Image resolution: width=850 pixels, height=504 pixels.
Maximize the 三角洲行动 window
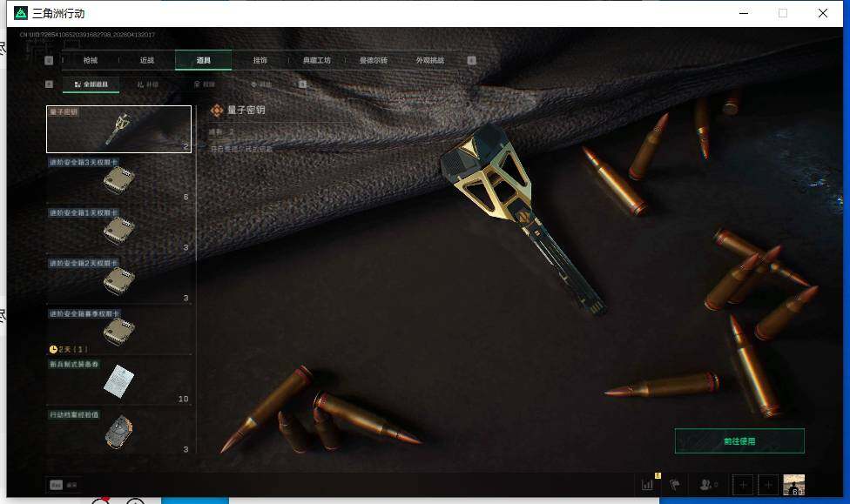click(x=783, y=13)
